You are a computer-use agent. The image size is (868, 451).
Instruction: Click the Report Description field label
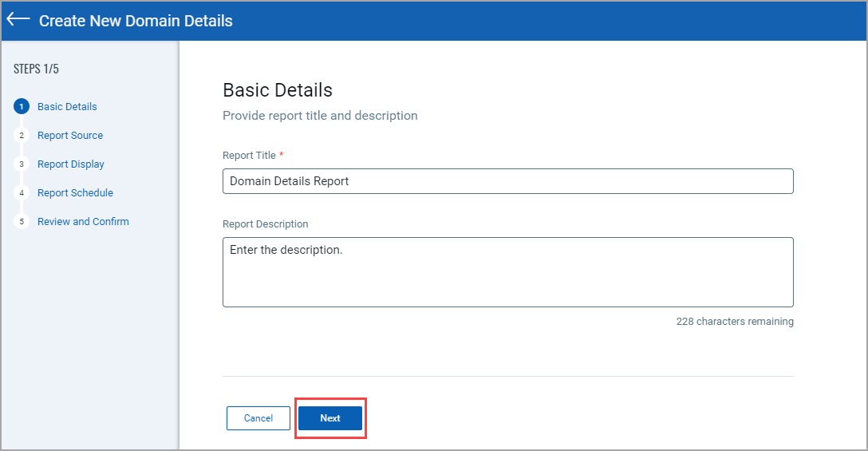click(x=265, y=224)
